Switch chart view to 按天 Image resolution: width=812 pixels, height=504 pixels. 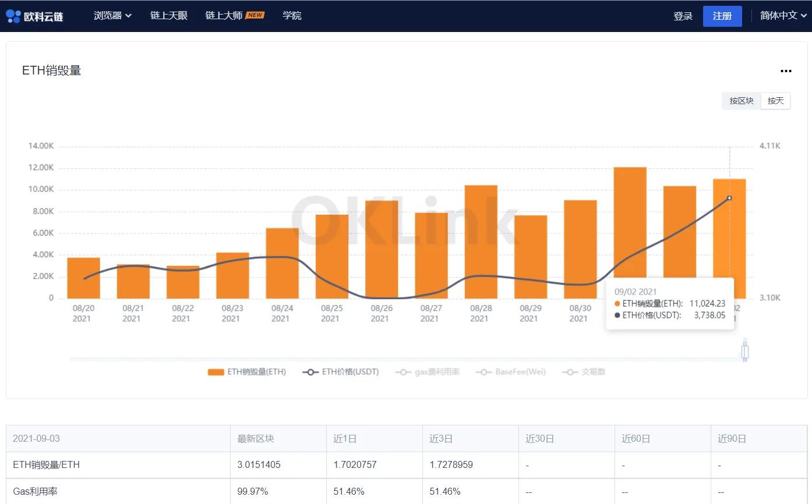tap(775, 101)
